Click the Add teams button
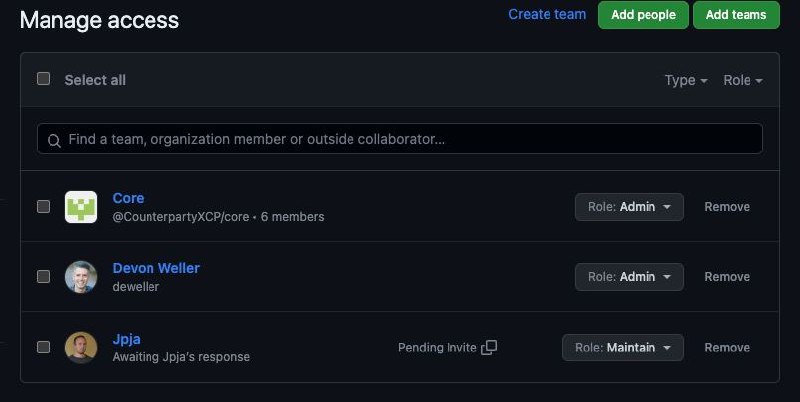The height and width of the screenshot is (402, 800). pos(736,15)
